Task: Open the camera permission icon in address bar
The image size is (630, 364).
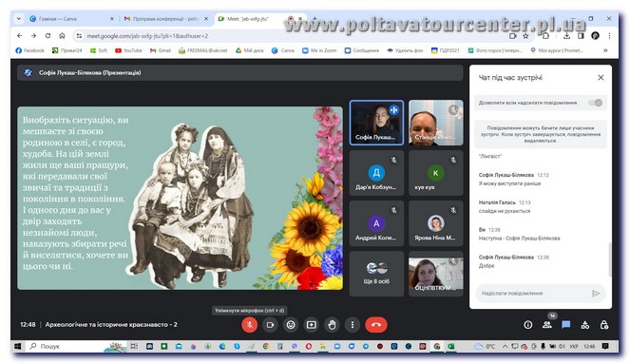Action: [513, 36]
